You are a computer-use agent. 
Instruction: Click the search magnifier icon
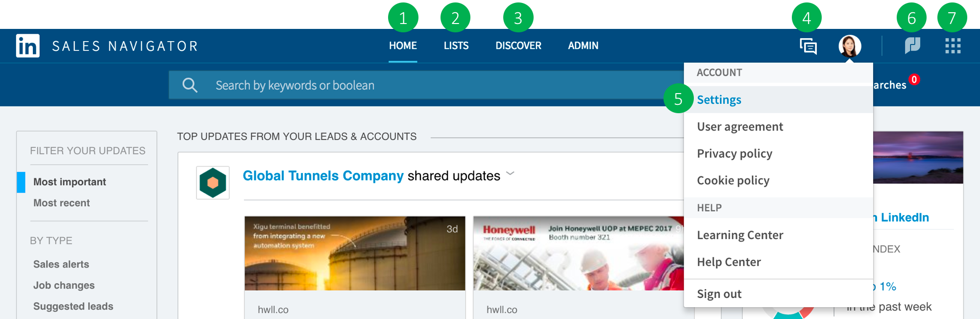point(190,85)
